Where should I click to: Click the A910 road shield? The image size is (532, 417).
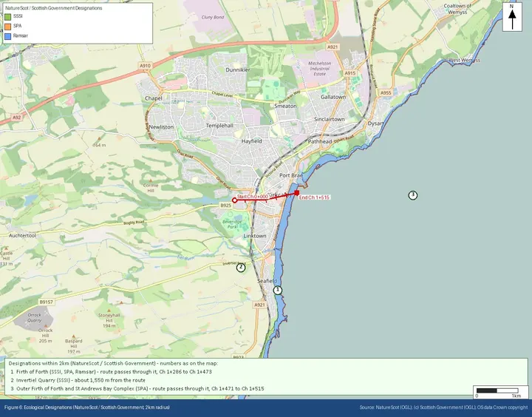(145, 66)
